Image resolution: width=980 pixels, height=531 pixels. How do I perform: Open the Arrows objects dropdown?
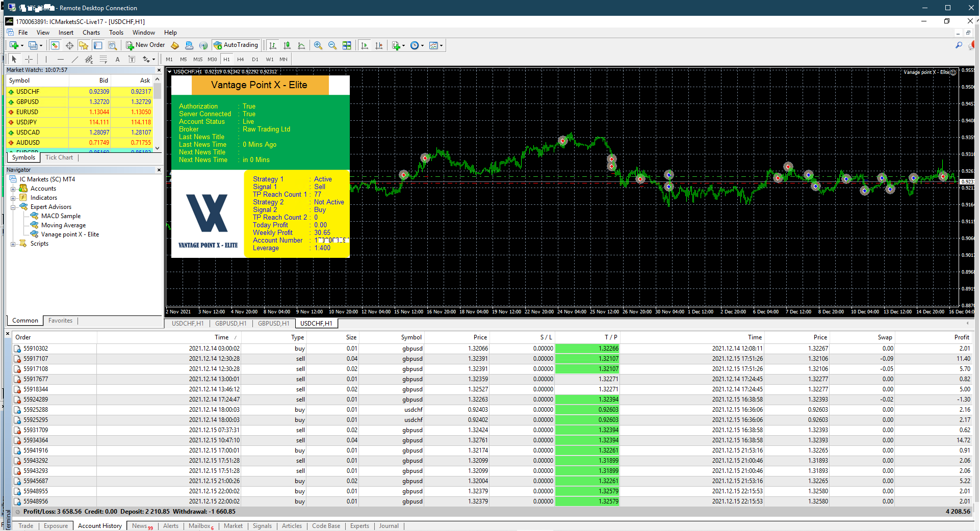click(x=148, y=59)
